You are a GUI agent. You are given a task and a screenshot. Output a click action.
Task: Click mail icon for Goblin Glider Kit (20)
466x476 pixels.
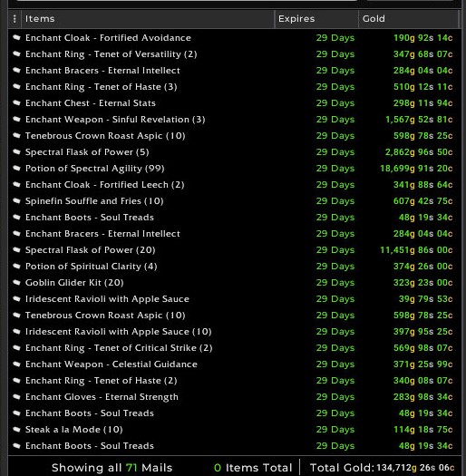[16, 283]
